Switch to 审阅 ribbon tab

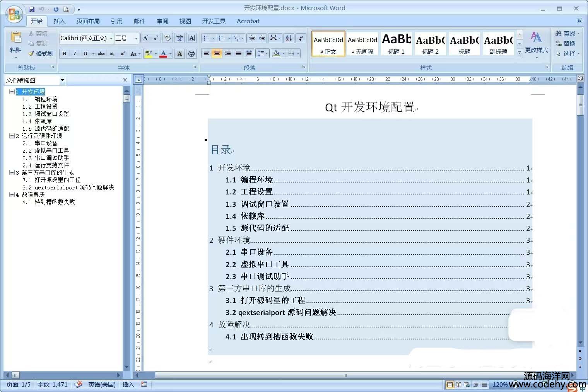click(x=162, y=21)
